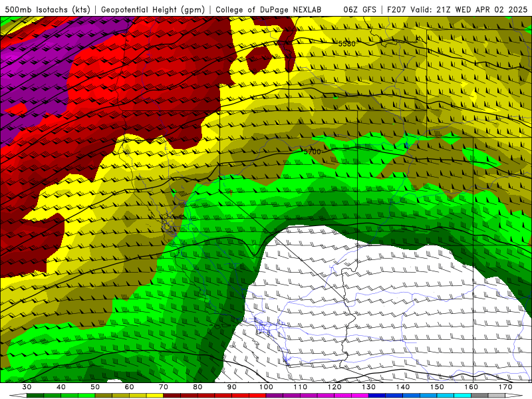This screenshot has width=532, height=399.
Task: Click the 140 value on the color scale
Action: point(403,387)
